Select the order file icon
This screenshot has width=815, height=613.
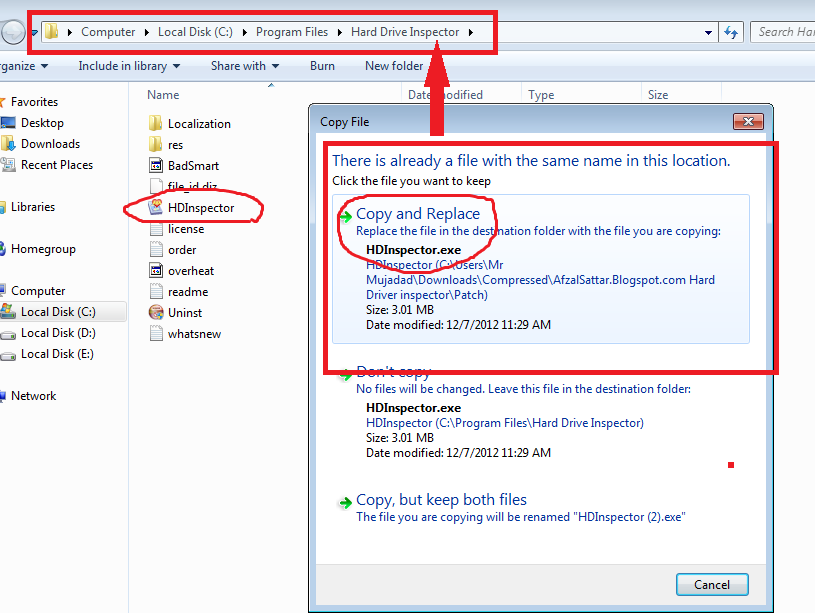(156, 250)
